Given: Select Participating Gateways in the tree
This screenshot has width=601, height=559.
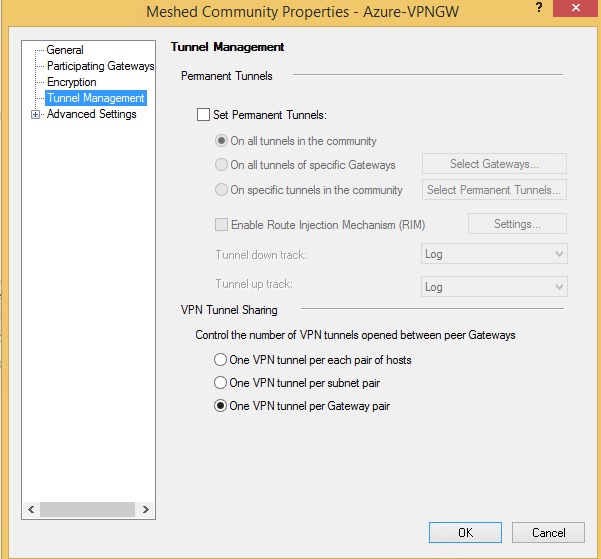Looking at the screenshot, I should click(100, 66).
